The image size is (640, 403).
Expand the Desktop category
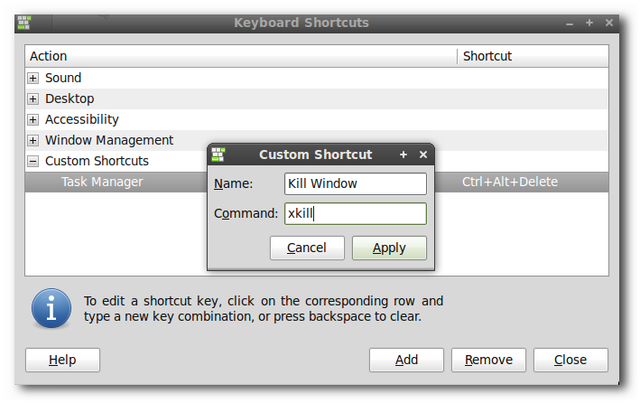[33, 99]
